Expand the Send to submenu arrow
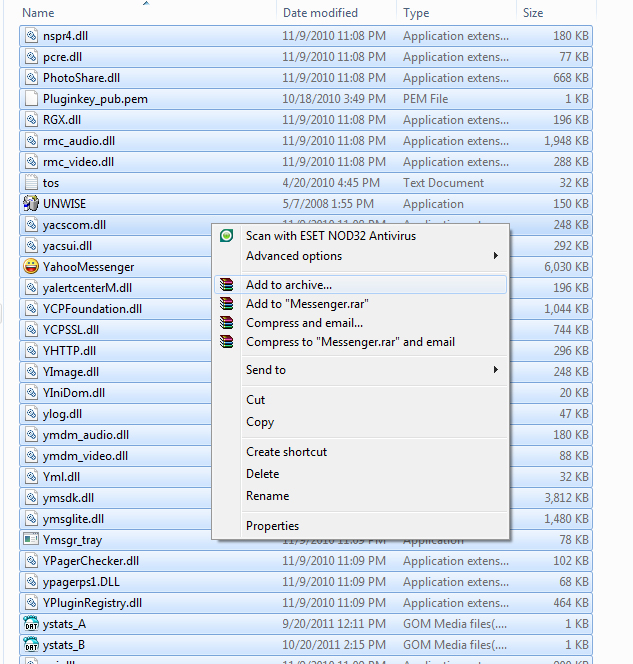This screenshot has width=633, height=664. 495,370
